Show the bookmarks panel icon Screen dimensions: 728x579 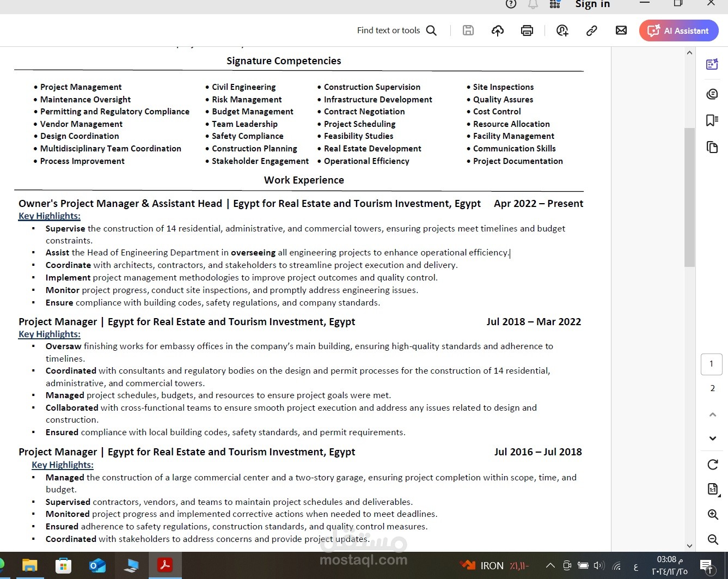click(x=712, y=120)
